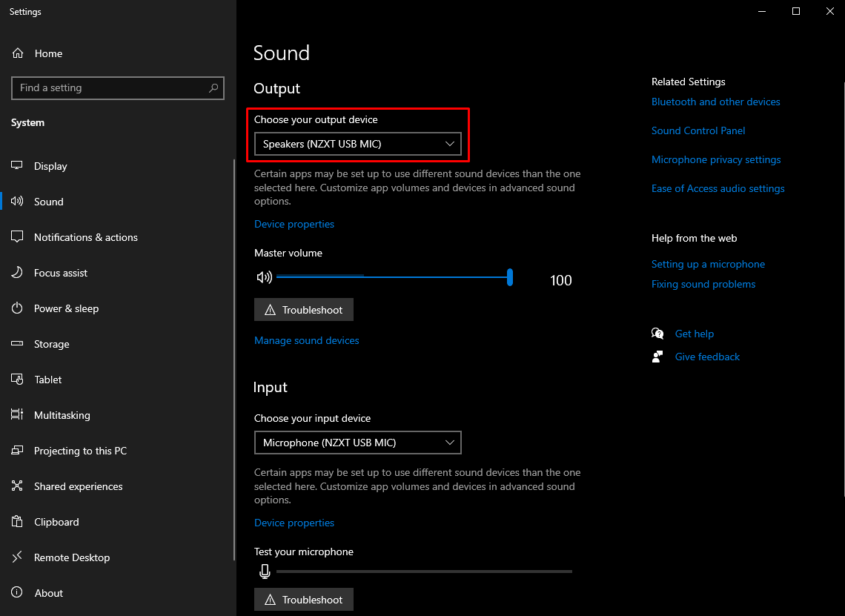Open Bluetooth and other devices link
Image resolution: width=845 pixels, height=616 pixels.
click(x=716, y=102)
